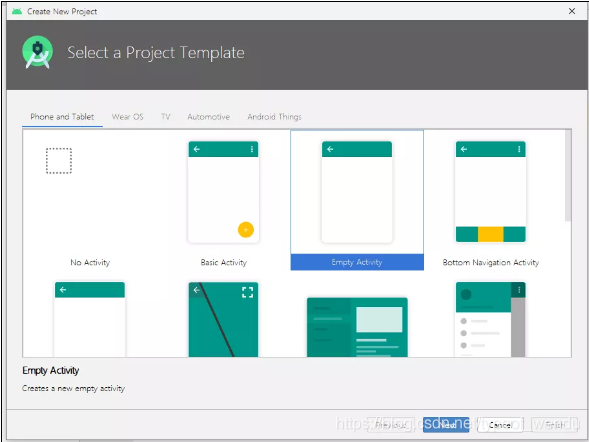Click the template list vertical scrollbar
The width and height of the screenshot is (589, 442).
pos(568,176)
